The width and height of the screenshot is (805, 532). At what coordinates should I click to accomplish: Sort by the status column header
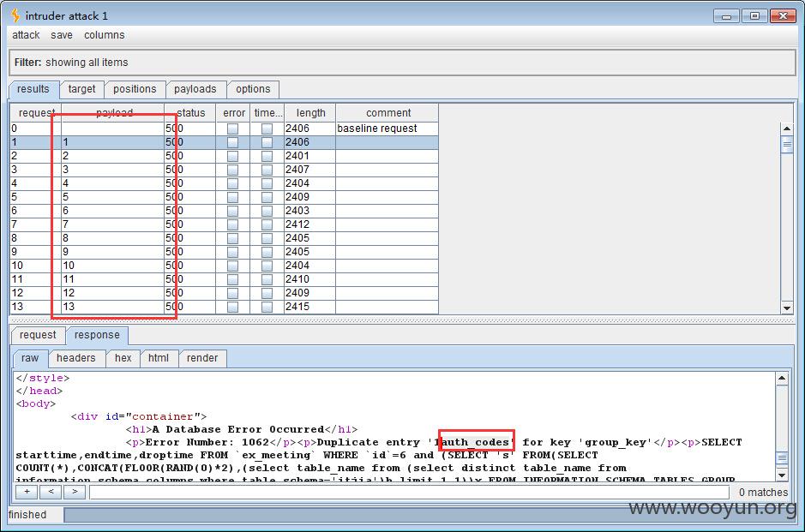[190, 113]
